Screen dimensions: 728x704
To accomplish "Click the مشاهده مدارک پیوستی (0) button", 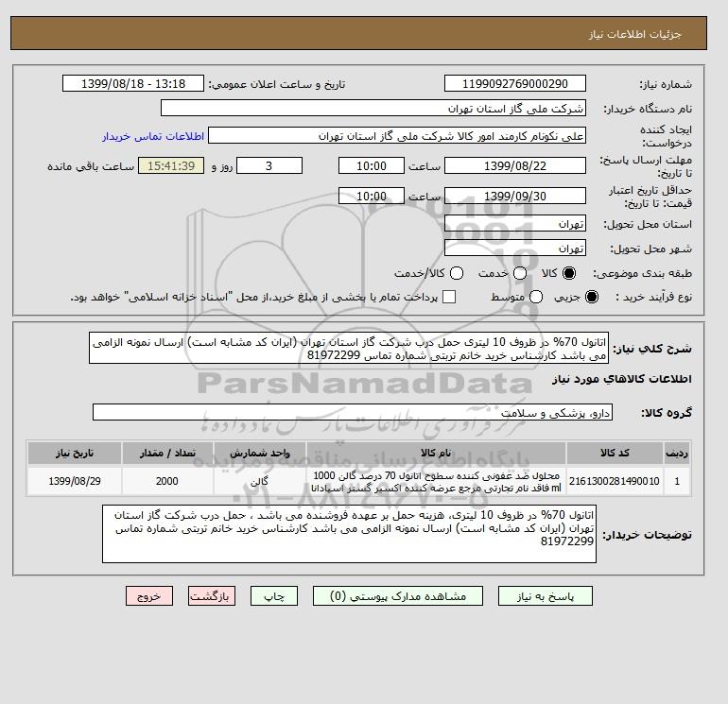I will (398, 596).
